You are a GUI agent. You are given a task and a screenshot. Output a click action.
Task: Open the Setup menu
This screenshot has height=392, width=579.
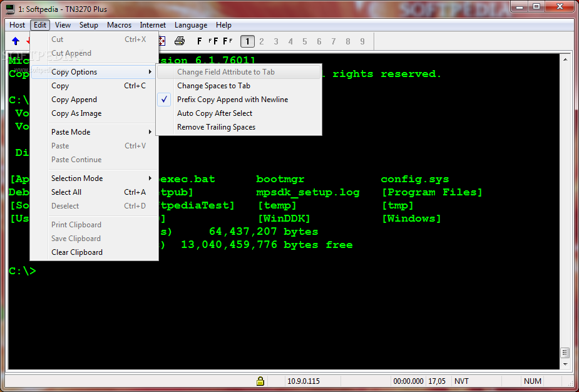[x=89, y=25]
